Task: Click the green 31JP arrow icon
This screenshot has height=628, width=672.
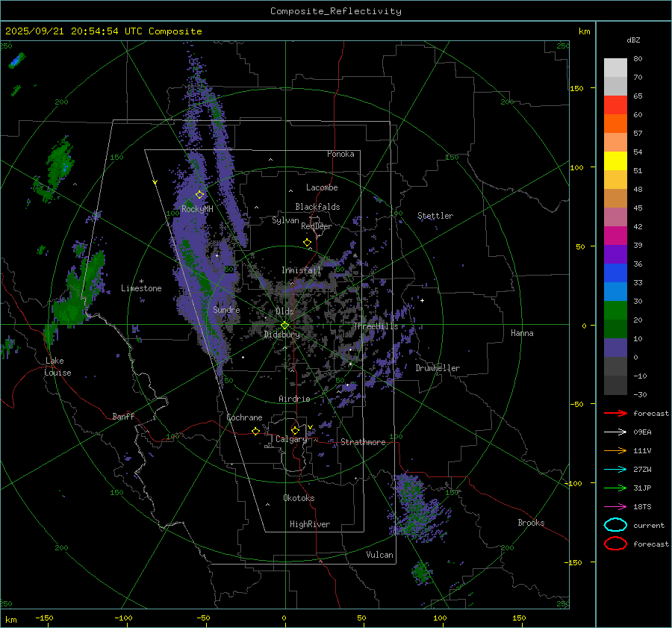Action: pyautogui.click(x=615, y=488)
